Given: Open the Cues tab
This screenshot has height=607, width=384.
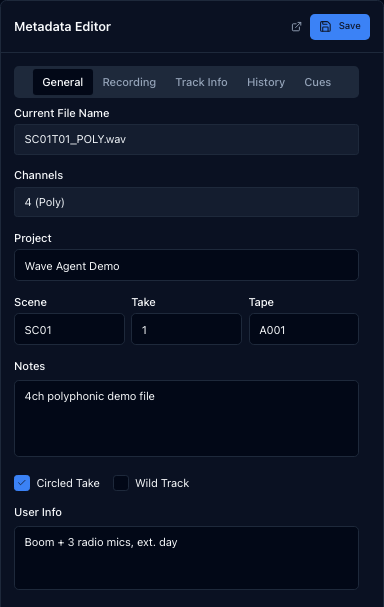Looking at the screenshot, I should pos(317,82).
